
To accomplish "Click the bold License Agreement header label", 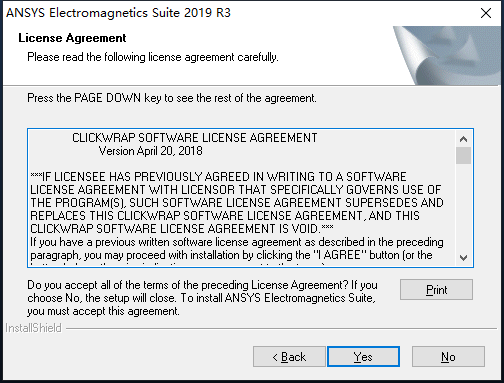I will 72,38.
